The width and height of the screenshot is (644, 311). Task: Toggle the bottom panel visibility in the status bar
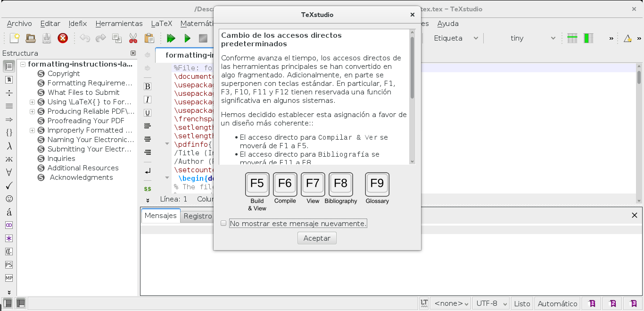pos(21,303)
